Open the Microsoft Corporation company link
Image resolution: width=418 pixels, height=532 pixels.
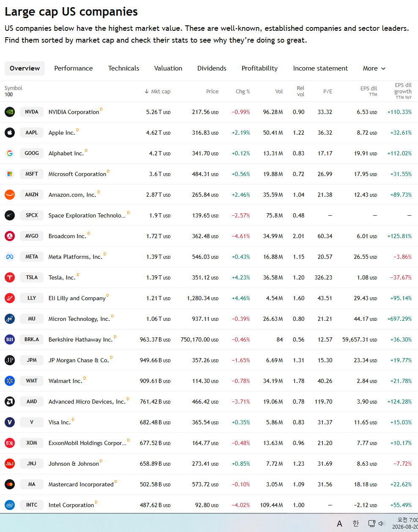point(77,174)
